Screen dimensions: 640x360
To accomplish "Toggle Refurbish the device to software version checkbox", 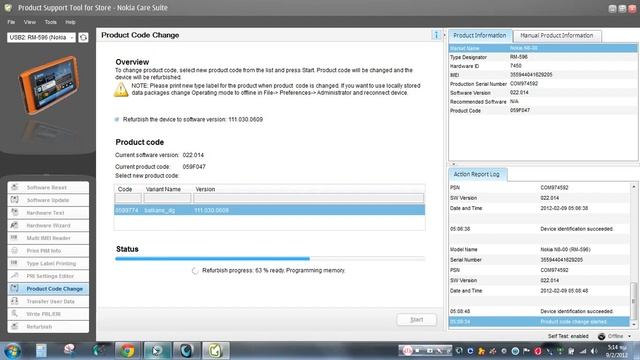I will tap(117, 120).
